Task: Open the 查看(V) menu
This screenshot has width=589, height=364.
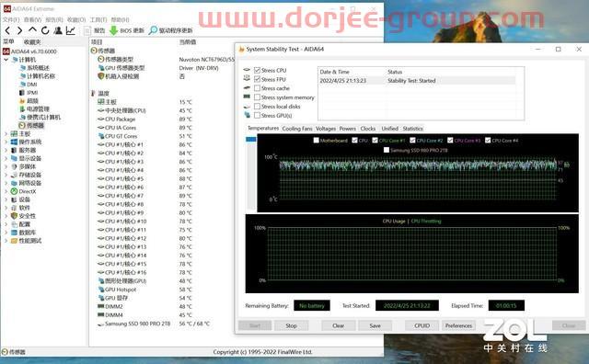Action: coord(32,19)
